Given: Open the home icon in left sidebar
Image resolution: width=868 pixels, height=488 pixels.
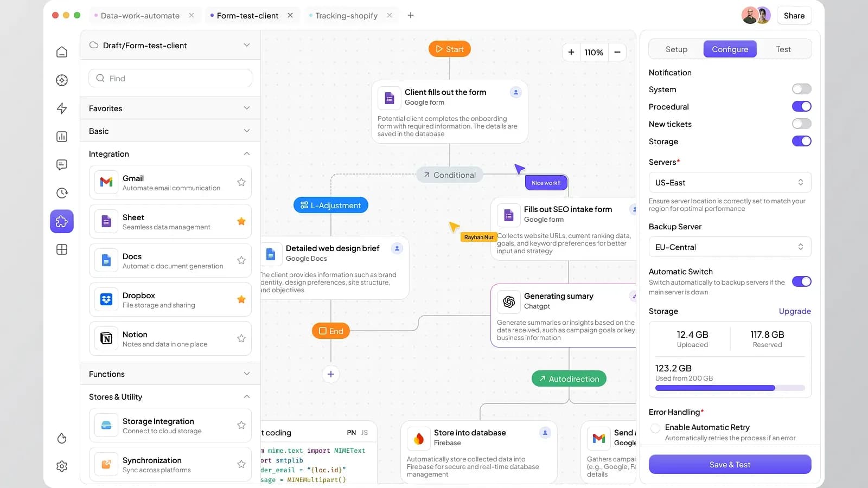Looking at the screenshot, I should point(62,52).
